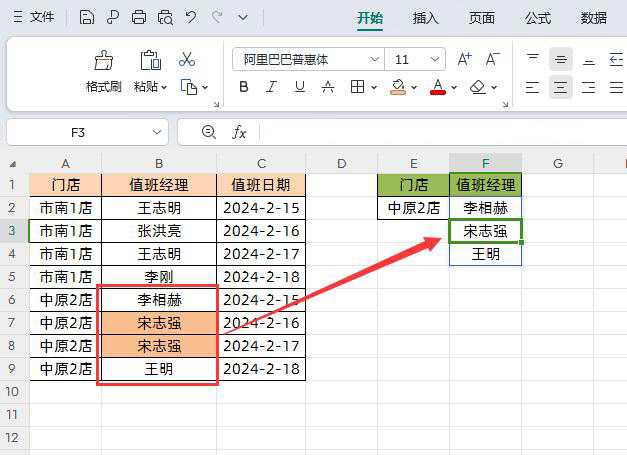627x455 pixels.
Task: Select column G header
Action: (x=558, y=163)
